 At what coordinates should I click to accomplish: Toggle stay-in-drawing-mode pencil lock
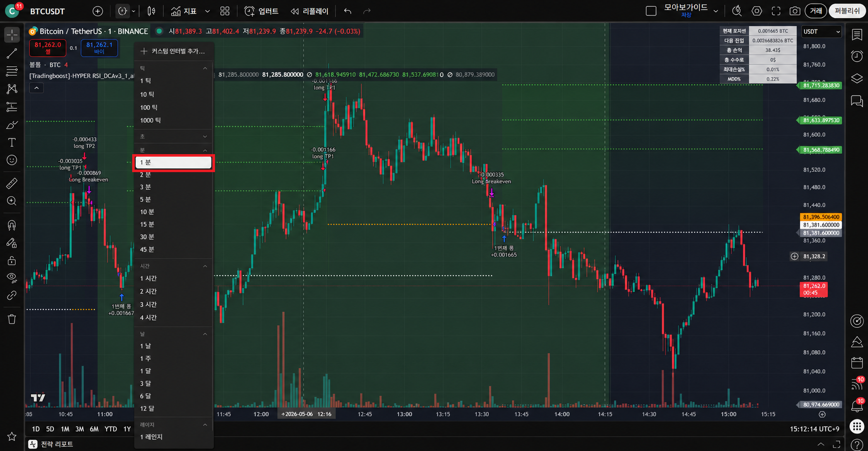[x=12, y=243]
